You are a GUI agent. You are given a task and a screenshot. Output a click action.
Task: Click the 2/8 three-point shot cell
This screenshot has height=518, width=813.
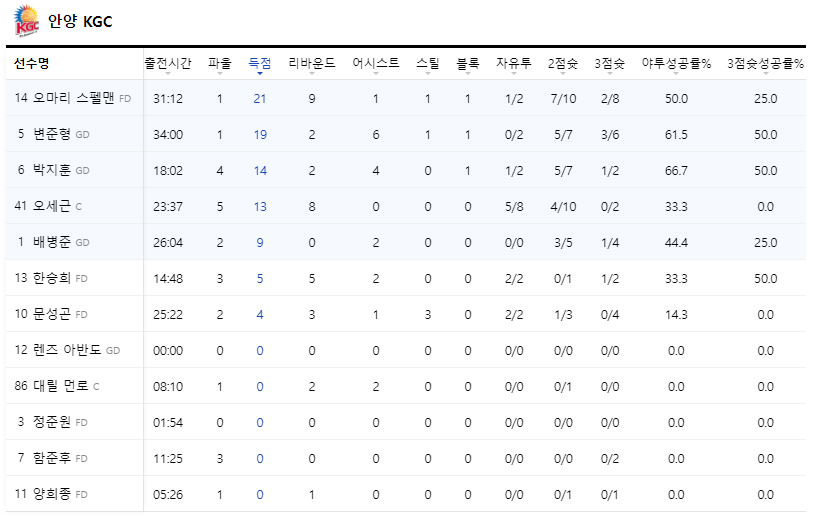click(x=610, y=99)
